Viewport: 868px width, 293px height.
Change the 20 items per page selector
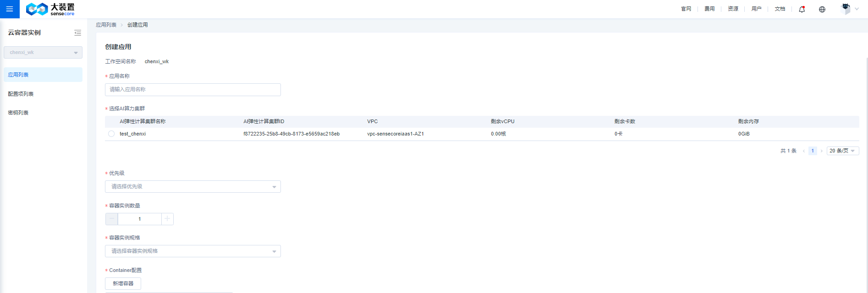point(842,151)
